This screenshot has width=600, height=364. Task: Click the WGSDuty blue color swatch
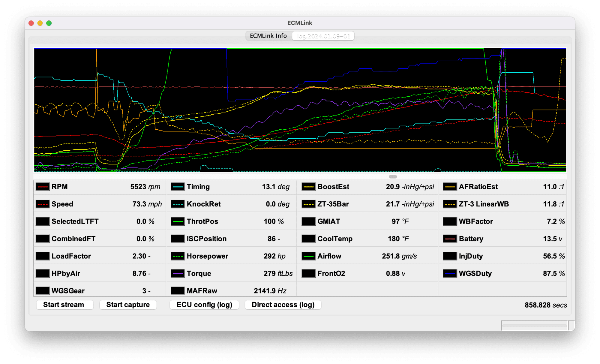click(x=450, y=273)
